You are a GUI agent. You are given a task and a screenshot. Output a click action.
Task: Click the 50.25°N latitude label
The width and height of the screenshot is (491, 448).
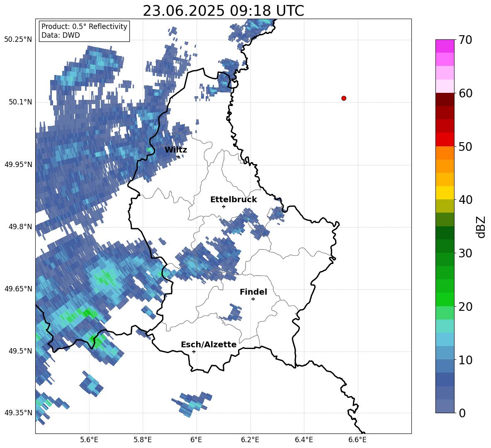click(18, 40)
